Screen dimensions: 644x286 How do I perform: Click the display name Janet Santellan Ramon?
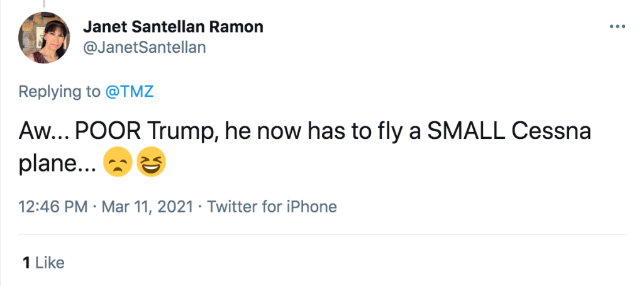pyautogui.click(x=173, y=27)
